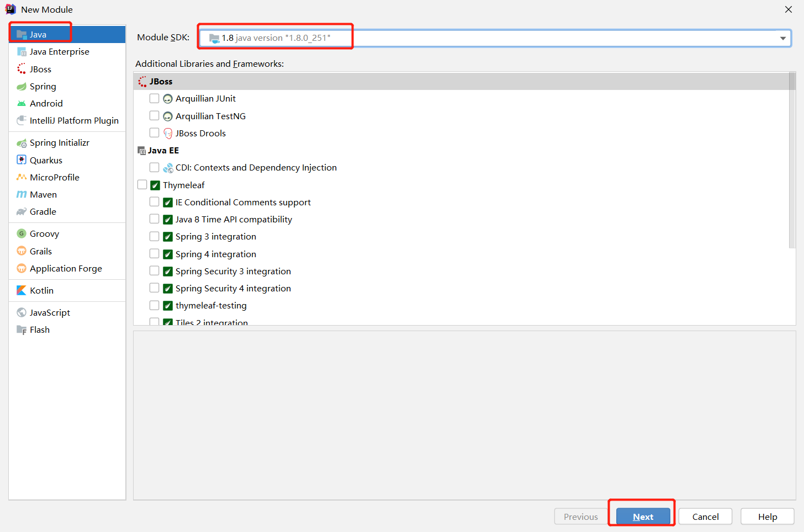Select Kotlin module type
804x532 pixels.
(67, 291)
